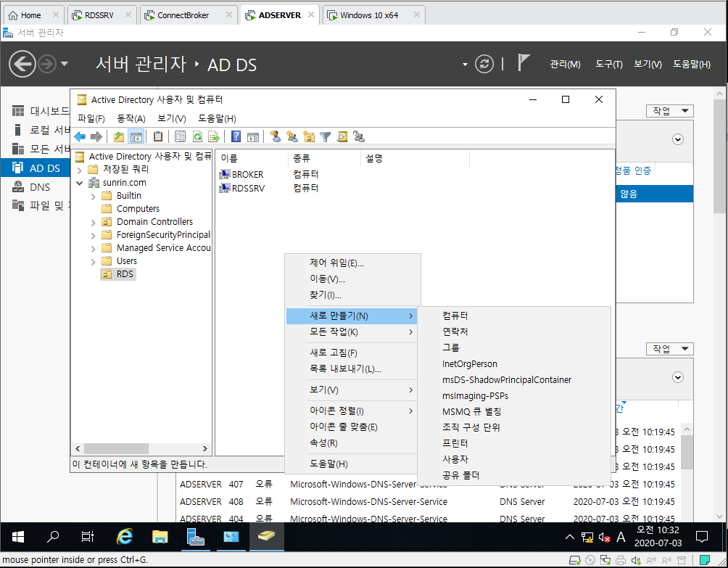Create a new group with toolbar icon
The width and height of the screenshot is (728, 568).
click(x=292, y=136)
